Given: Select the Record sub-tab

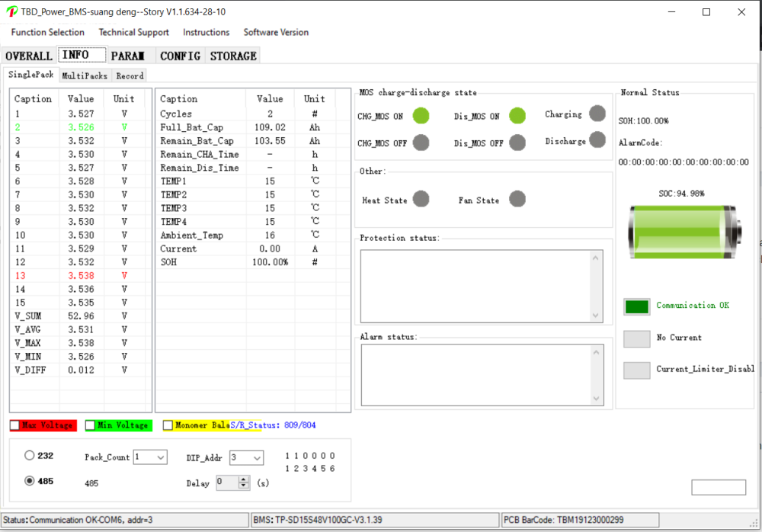Looking at the screenshot, I should (x=130, y=76).
